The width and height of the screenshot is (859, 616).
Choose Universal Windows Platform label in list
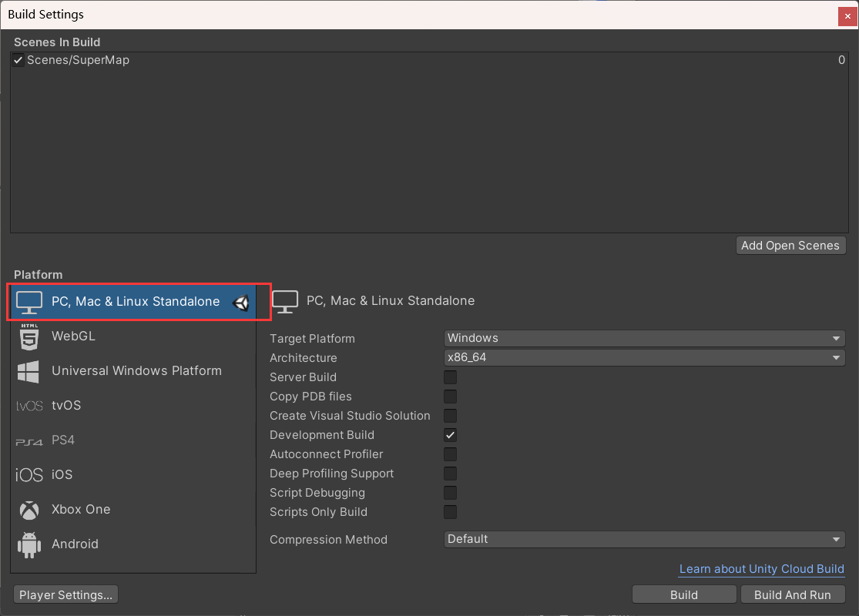click(x=136, y=370)
